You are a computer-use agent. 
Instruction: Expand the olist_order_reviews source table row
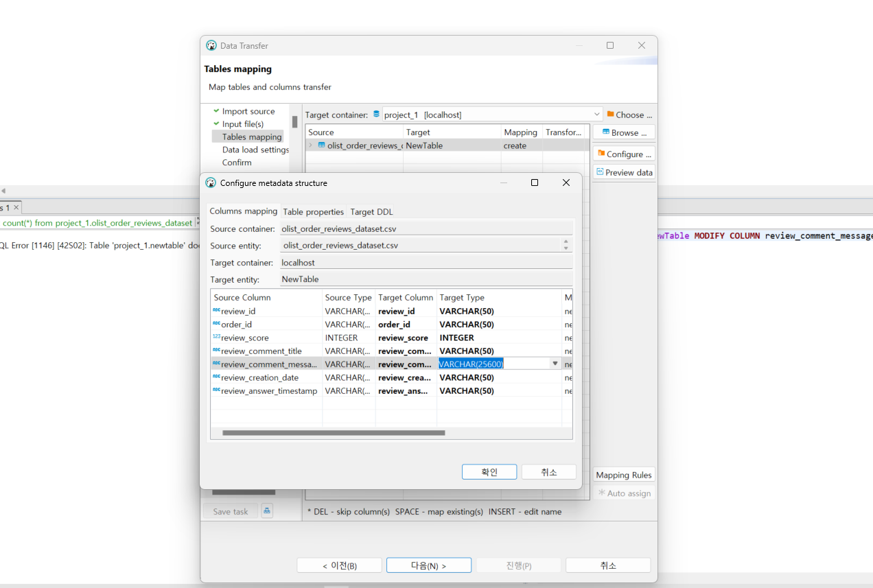click(310, 145)
